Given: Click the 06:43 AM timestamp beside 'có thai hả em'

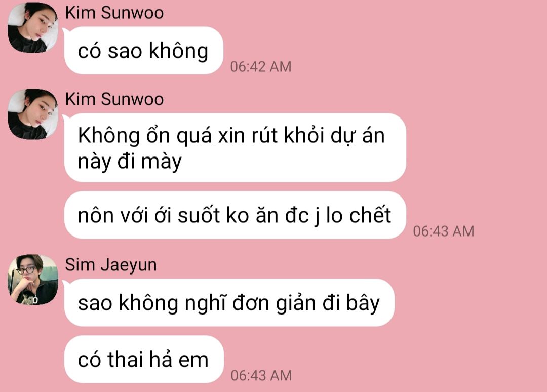Looking at the screenshot, I should coord(261,376).
